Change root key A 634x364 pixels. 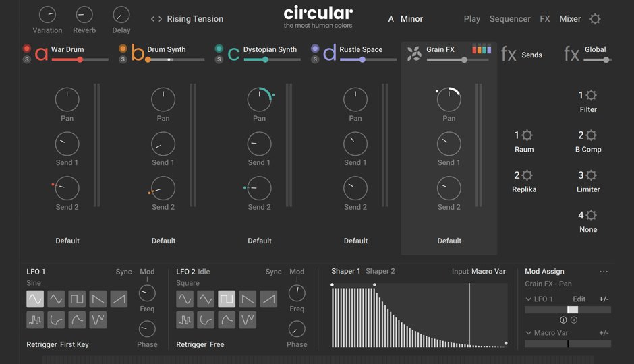point(391,19)
